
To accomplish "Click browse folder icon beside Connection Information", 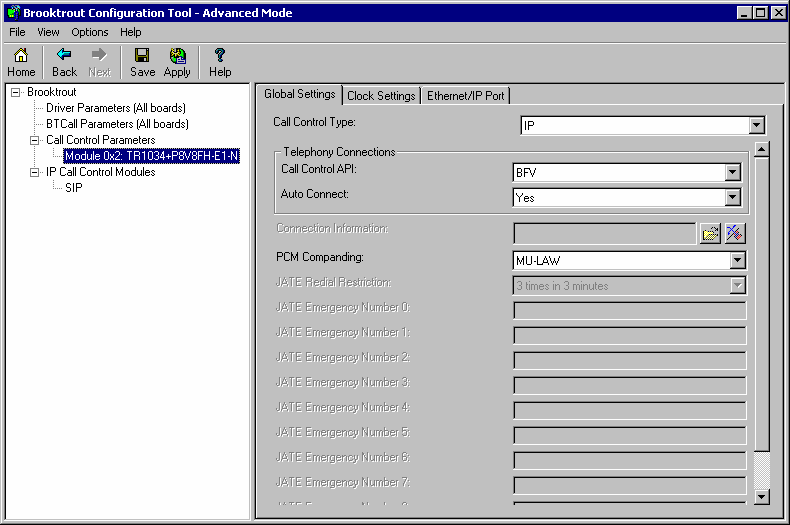I will click(710, 234).
